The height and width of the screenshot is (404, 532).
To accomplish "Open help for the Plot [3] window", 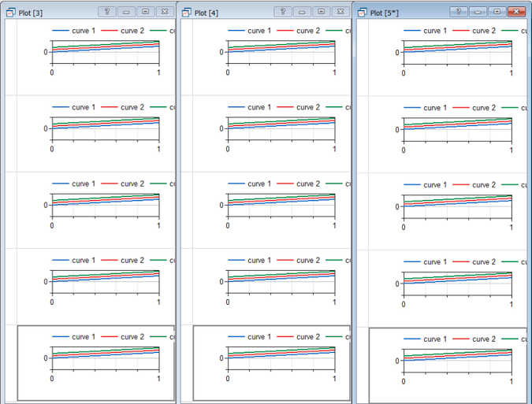I will point(108,12).
